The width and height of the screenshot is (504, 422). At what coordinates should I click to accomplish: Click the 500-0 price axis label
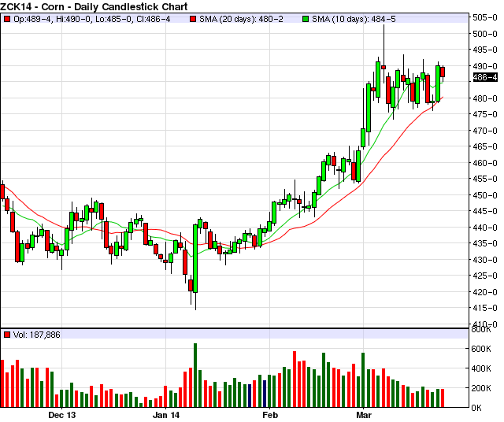pos(485,34)
